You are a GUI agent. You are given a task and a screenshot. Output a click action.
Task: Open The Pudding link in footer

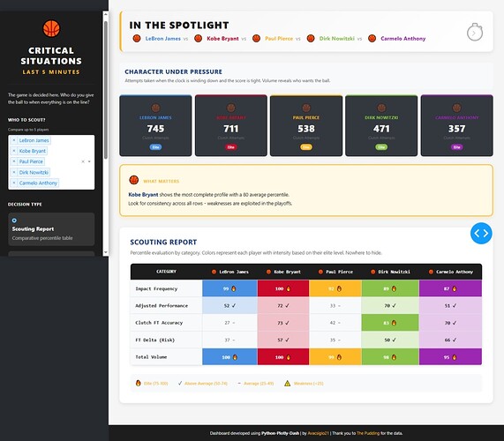click(368, 433)
